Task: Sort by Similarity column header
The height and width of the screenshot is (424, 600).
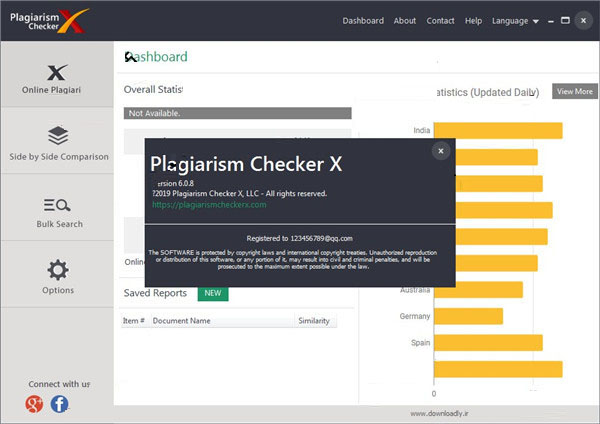Action: (x=314, y=321)
